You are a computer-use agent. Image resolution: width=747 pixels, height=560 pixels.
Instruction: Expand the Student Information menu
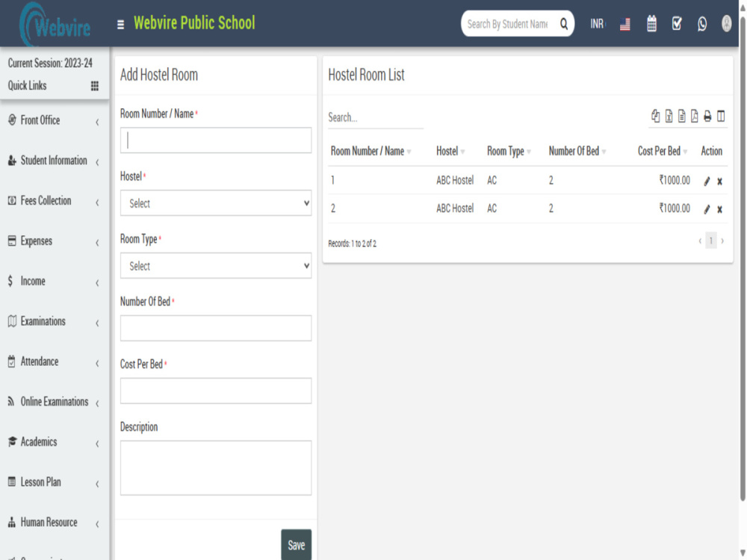click(x=55, y=161)
